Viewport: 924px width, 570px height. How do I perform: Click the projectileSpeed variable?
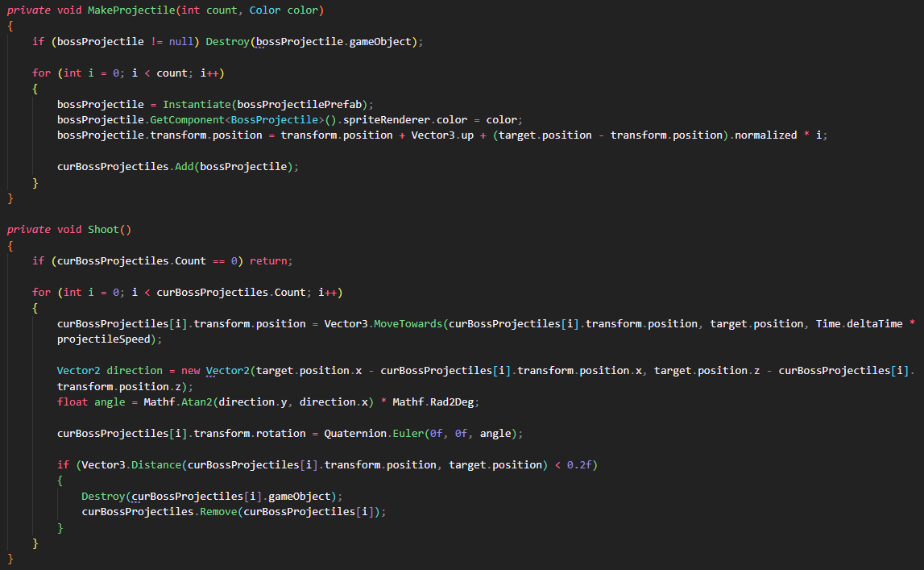click(104, 339)
